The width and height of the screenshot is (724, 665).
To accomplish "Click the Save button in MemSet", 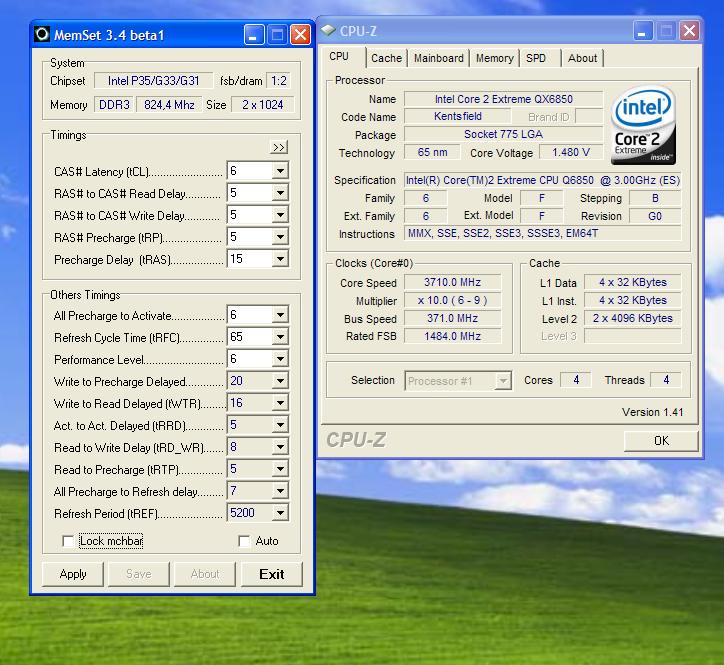I will click(x=139, y=574).
